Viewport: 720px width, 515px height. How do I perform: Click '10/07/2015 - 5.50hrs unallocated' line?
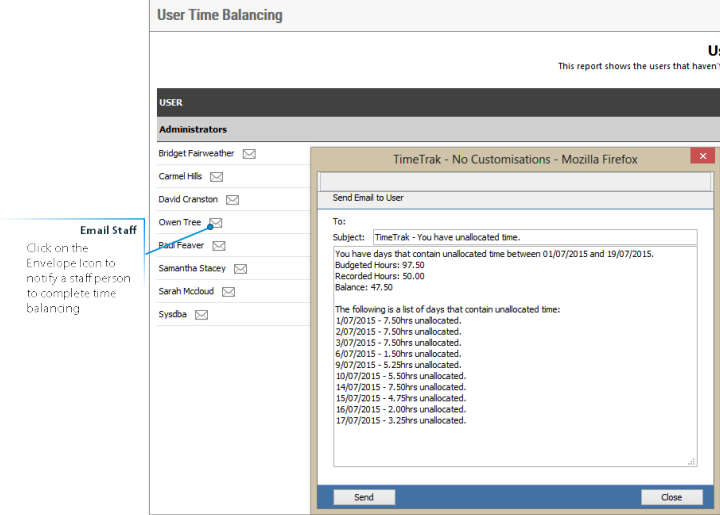pyautogui.click(x=400, y=376)
